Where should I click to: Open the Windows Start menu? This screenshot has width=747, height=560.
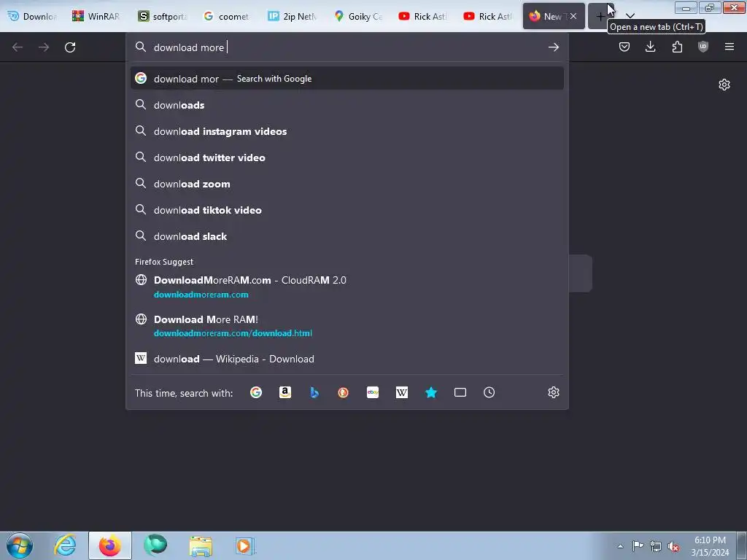click(x=20, y=545)
